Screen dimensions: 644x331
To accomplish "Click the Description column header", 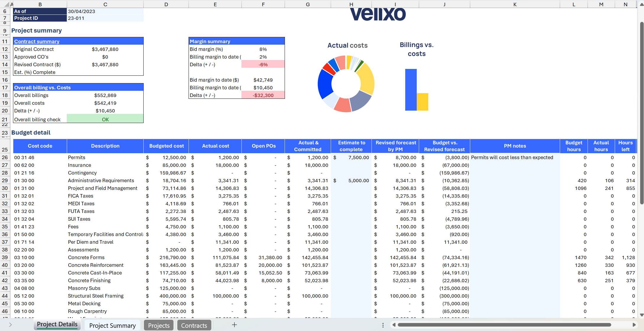I will 105,146.
